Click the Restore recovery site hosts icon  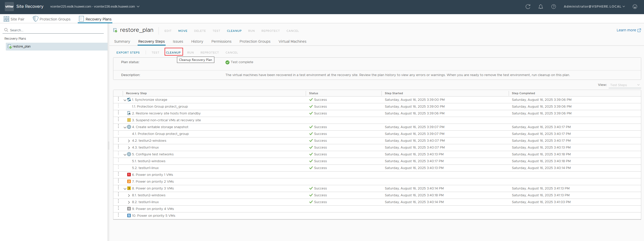click(129, 113)
